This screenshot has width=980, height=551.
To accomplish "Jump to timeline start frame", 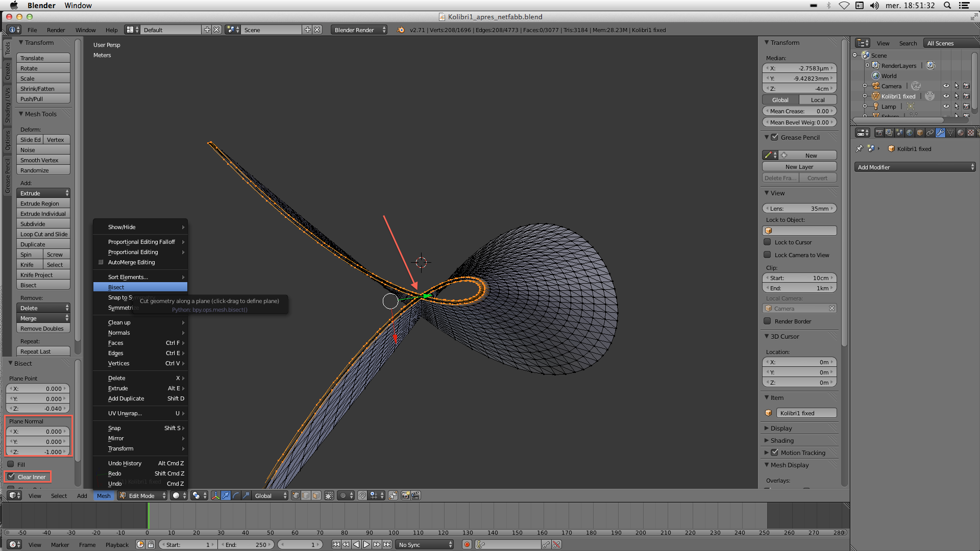I will 336,544.
